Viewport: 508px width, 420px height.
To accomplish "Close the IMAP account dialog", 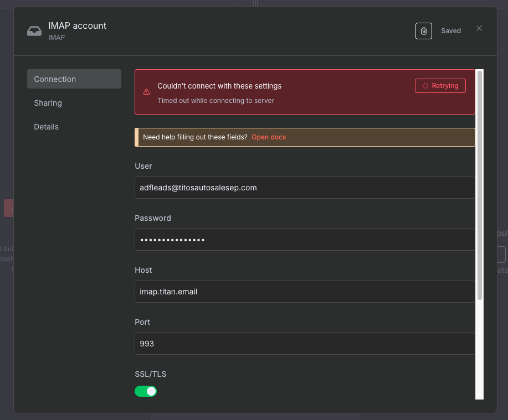I will pyautogui.click(x=479, y=29).
